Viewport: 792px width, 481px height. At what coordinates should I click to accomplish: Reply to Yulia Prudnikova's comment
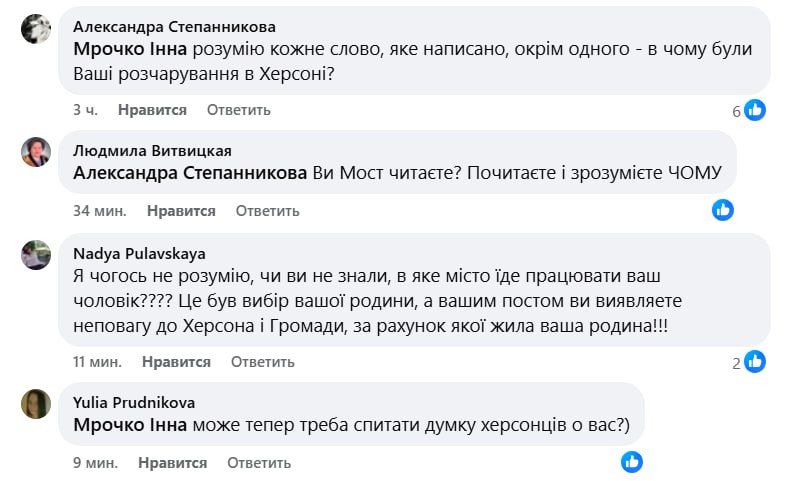259,463
